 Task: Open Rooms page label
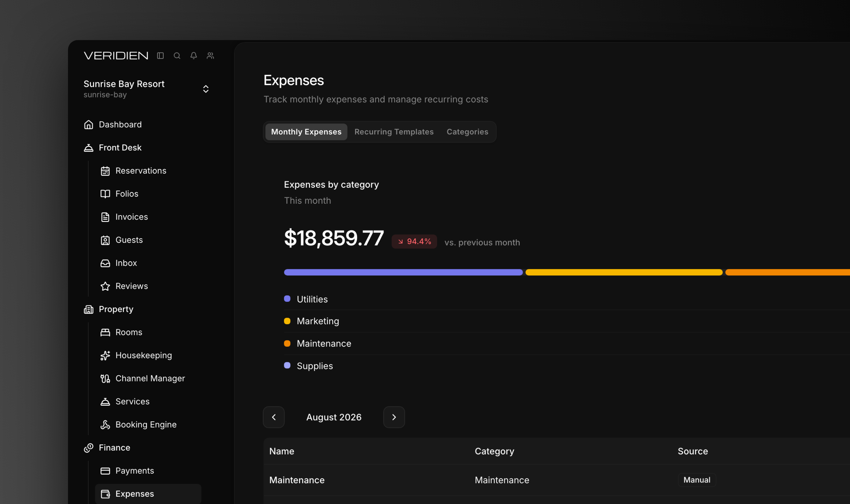129,332
